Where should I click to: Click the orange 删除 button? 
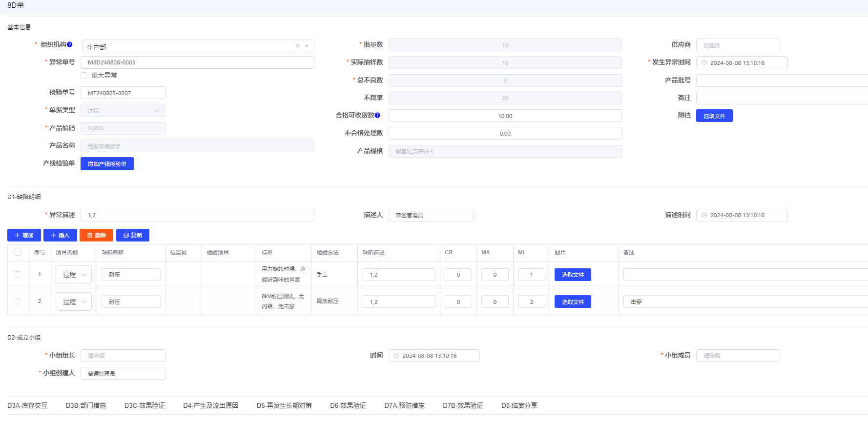point(96,235)
